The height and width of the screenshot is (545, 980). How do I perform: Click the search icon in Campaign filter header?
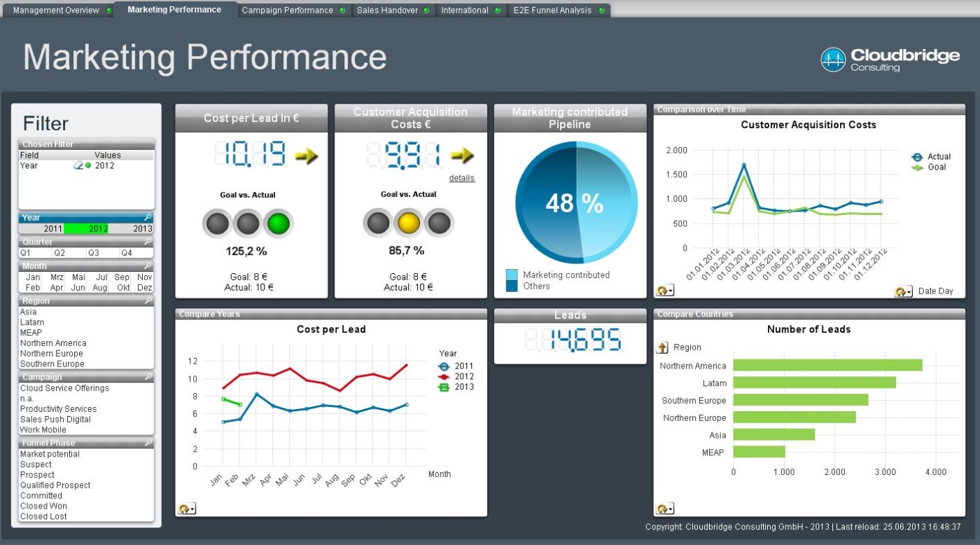[148, 377]
